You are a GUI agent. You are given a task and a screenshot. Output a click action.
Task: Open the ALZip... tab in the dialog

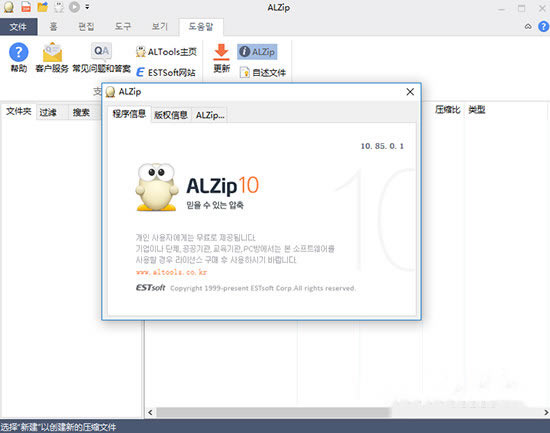(x=210, y=115)
